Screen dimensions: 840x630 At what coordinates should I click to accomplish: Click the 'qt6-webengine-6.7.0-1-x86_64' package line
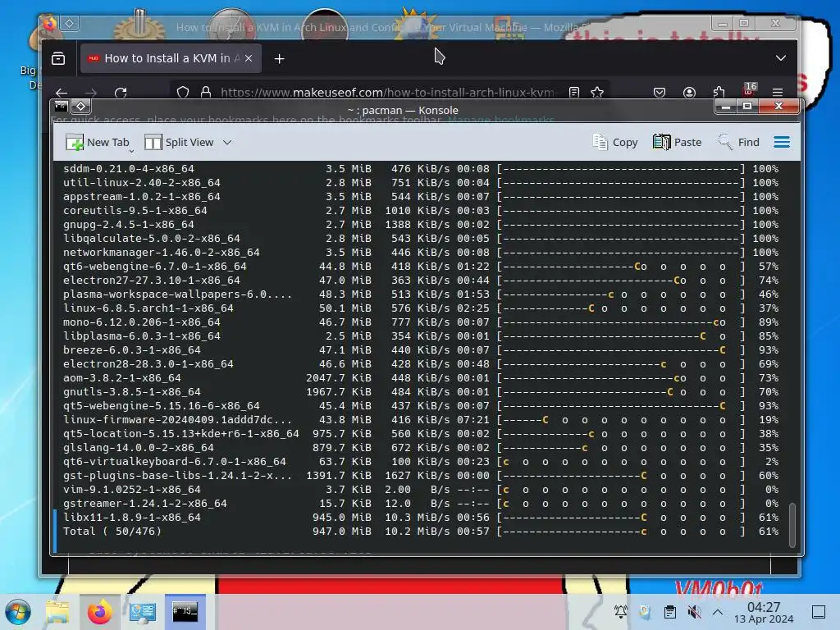(421, 267)
